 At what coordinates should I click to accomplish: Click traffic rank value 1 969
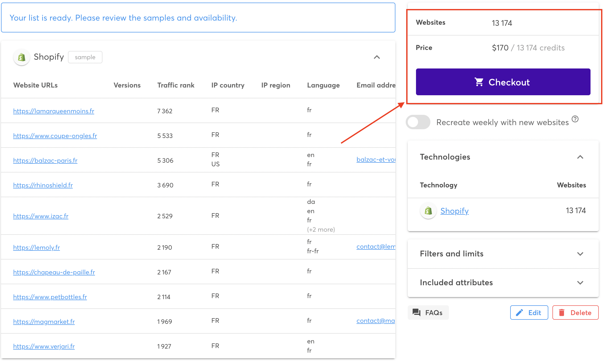point(164,322)
